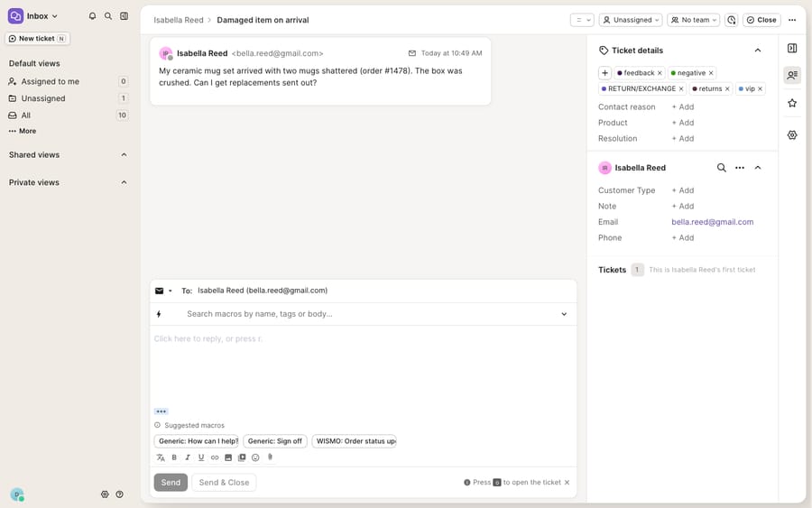Open the priority dropdown in ticket header
The height and width of the screenshot is (508, 812).
coord(582,20)
